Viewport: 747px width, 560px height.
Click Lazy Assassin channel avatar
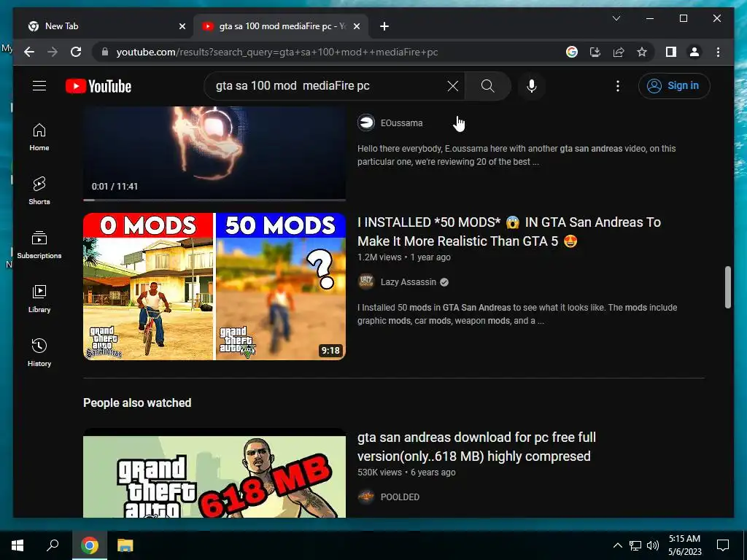366,282
